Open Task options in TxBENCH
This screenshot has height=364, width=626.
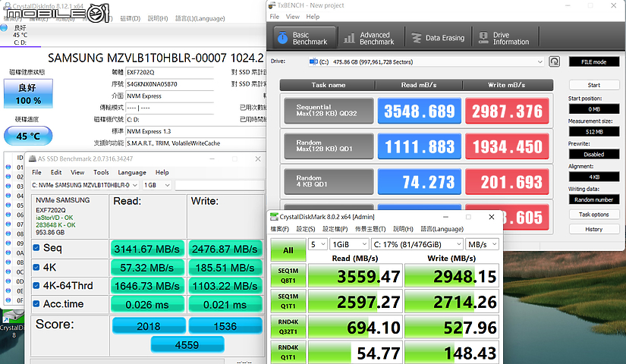click(x=593, y=215)
